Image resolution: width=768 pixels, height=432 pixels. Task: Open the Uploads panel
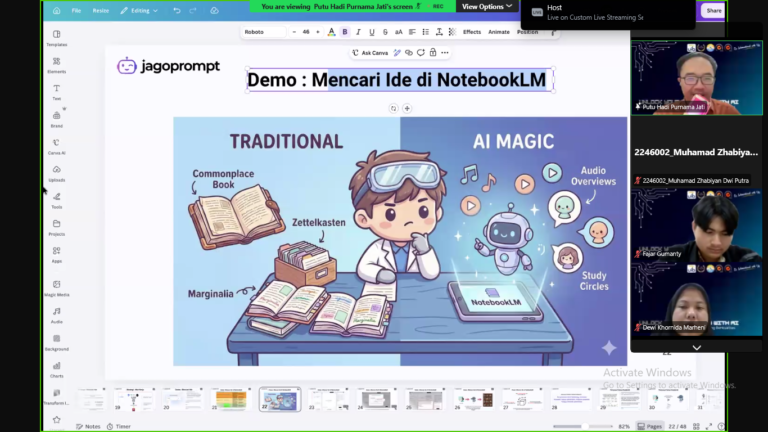(57, 173)
